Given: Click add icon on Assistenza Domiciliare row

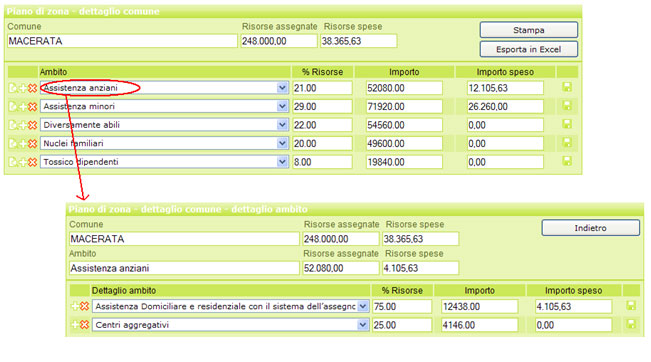Looking at the screenshot, I should pos(75,306).
